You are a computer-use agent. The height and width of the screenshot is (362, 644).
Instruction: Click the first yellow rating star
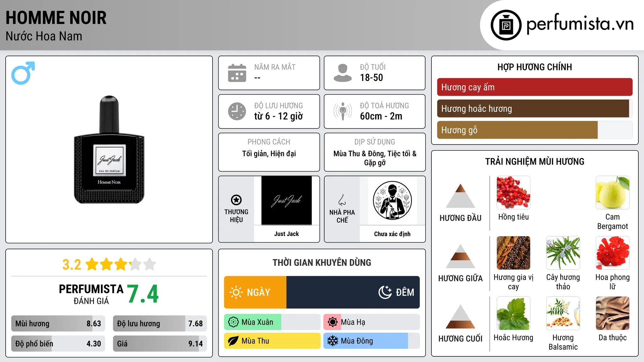click(92, 264)
